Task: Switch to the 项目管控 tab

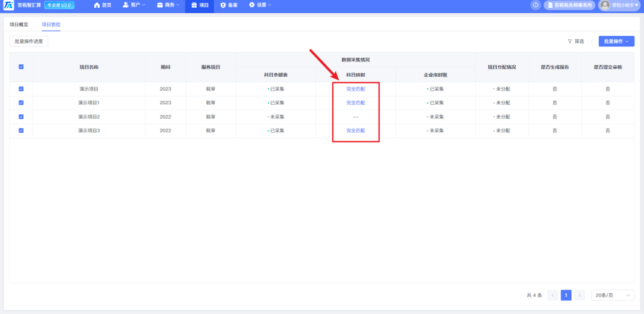Action: (51, 24)
